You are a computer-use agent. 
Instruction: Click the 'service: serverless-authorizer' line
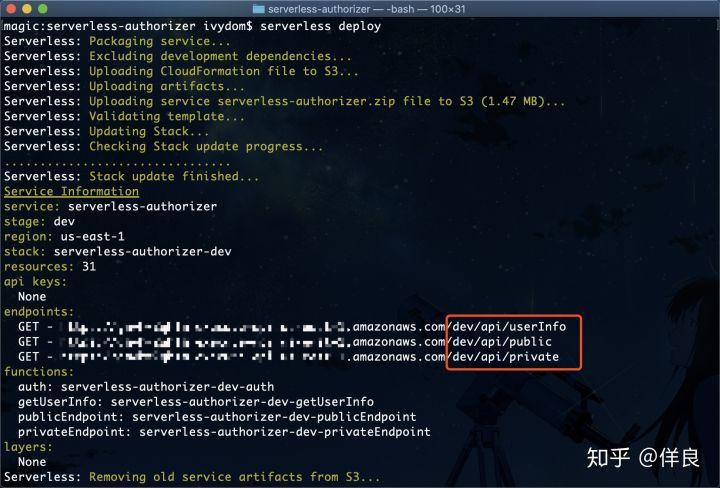point(110,207)
